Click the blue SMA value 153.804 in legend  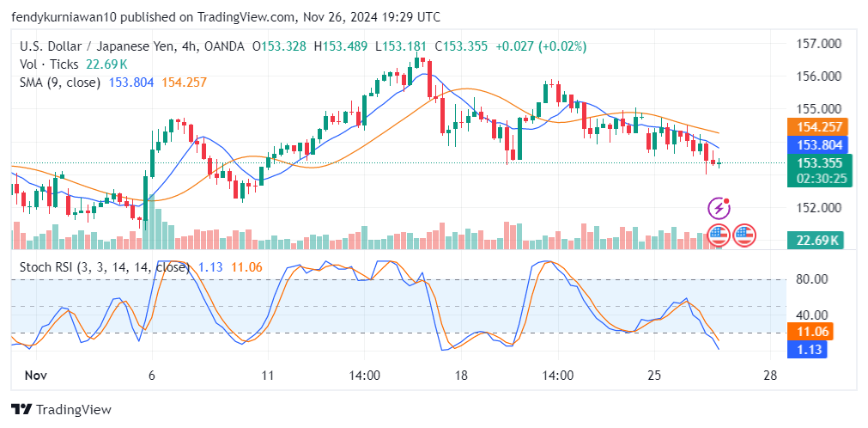(131, 83)
